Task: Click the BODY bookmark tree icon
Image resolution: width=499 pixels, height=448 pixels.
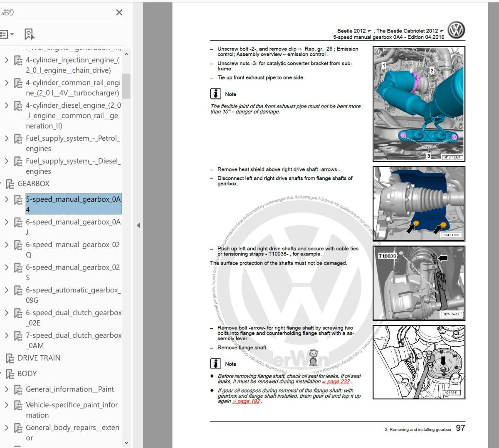Action: (x=10, y=374)
